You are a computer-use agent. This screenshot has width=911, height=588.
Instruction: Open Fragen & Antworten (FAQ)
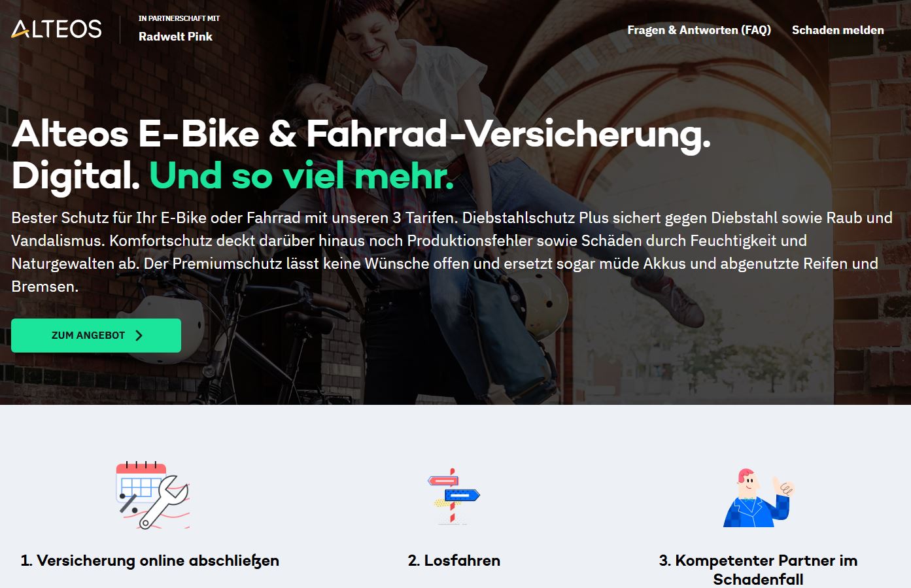[699, 30]
